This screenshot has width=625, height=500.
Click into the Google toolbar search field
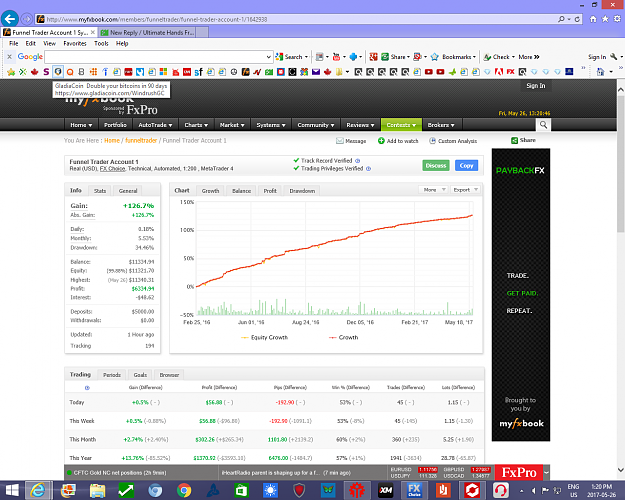click(155, 57)
